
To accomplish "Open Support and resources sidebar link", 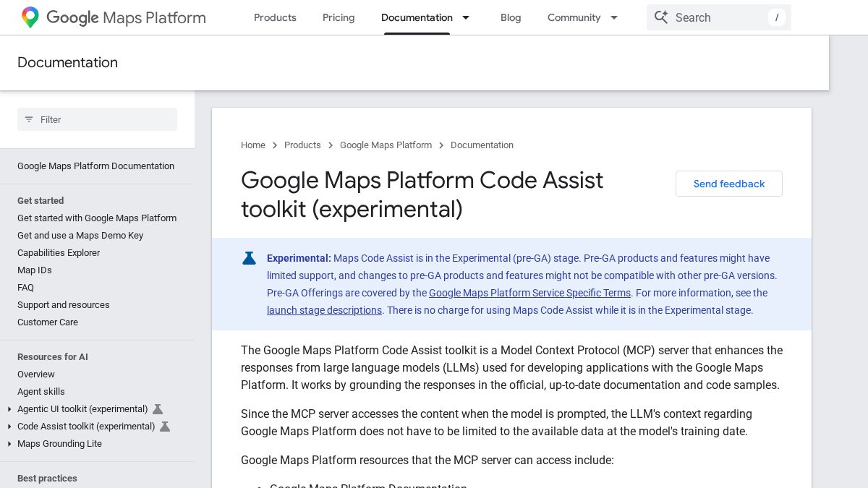I will coord(64,305).
